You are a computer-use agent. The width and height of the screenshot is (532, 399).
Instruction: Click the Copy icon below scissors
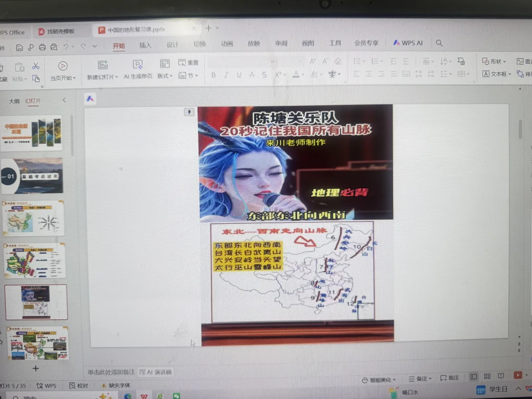tap(35, 79)
